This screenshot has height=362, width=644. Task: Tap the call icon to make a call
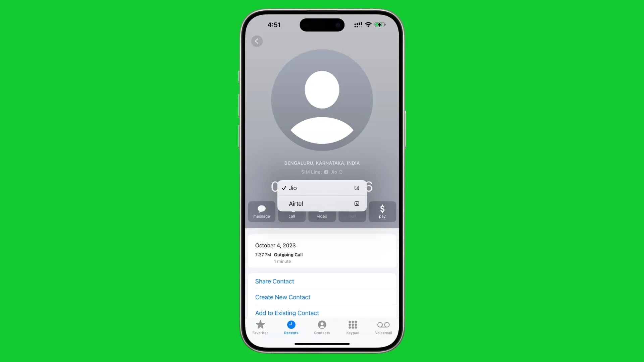point(291,211)
